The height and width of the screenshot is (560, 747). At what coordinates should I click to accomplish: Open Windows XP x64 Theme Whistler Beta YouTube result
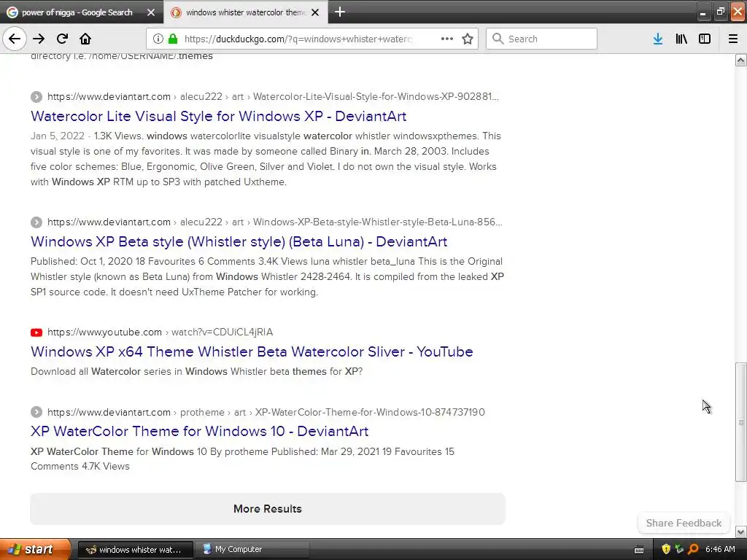click(252, 351)
